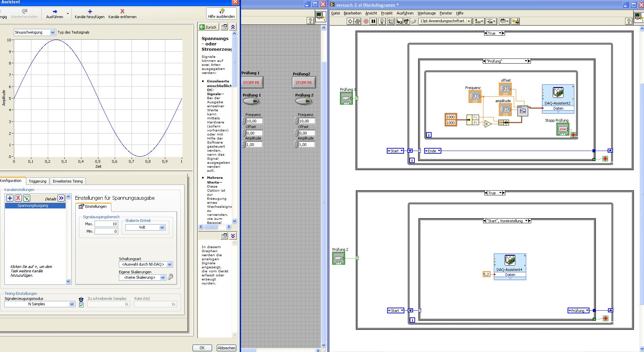The height and width of the screenshot is (352, 644).
Task: Toggle Highlight Execution light bulb icon
Action: point(382,21)
